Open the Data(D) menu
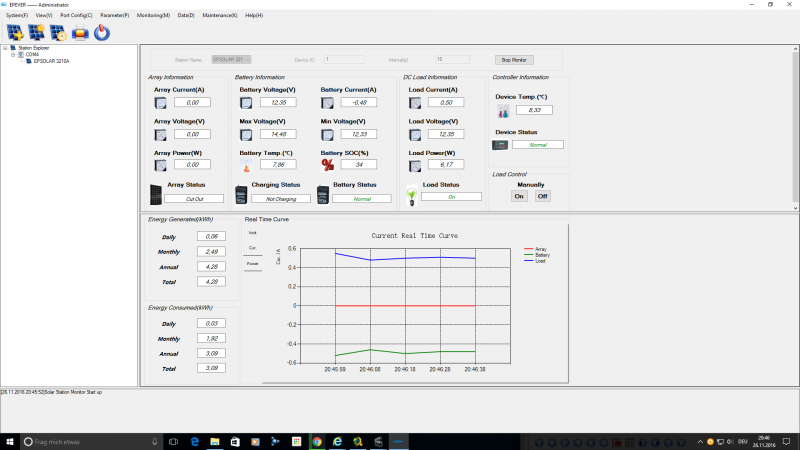This screenshot has height=450, width=800. click(x=186, y=15)
